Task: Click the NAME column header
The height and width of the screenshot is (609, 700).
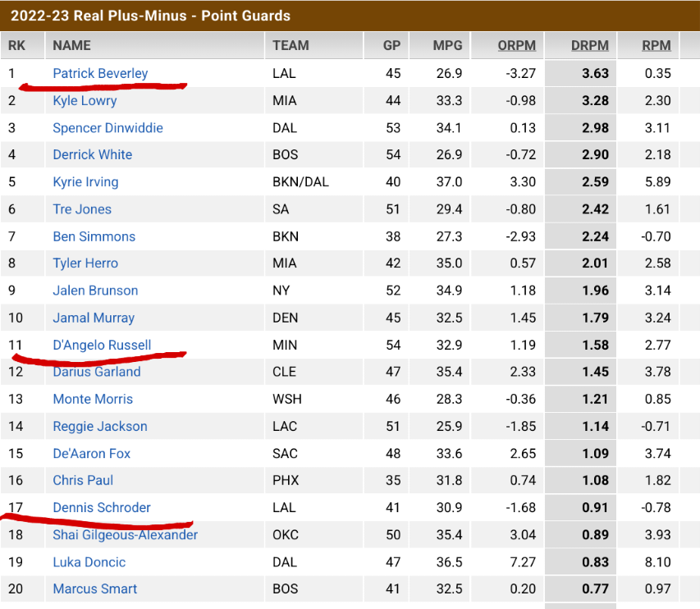Action: tap(71, 45)
